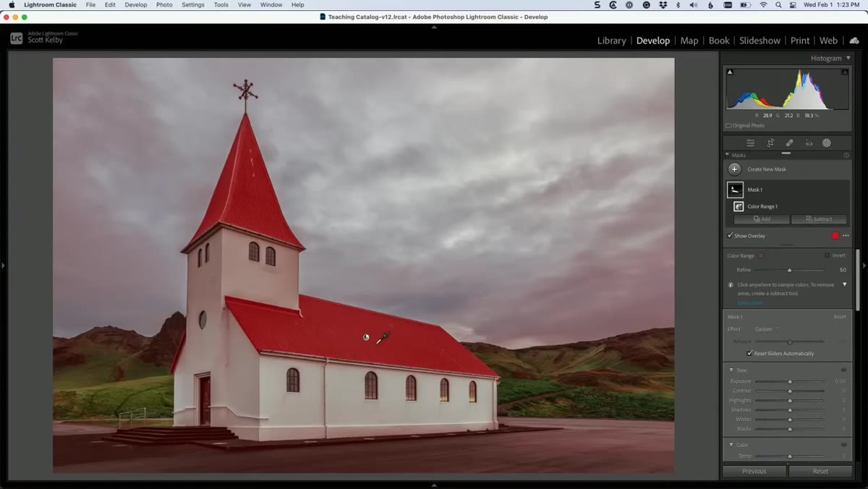868x489 pixels.
Task: Open the Masks panel help icon
Action: tap(846, 155)
